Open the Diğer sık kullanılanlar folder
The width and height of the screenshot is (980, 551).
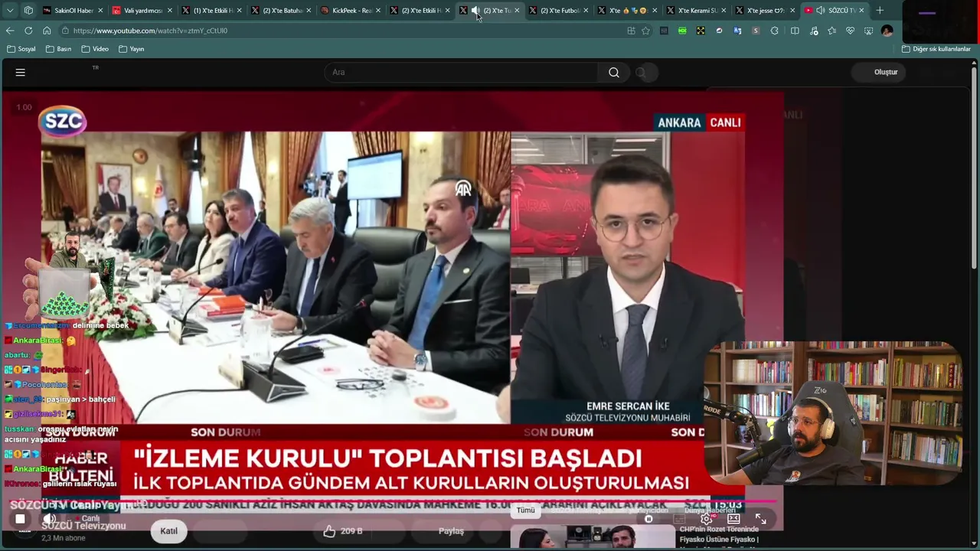[x=936, y=49]
